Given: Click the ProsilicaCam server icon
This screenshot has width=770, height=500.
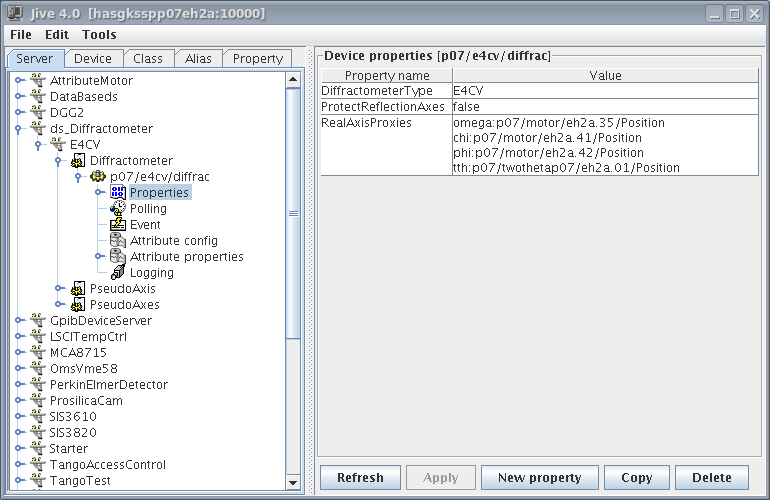Looking at the screenshot, I should [38, 400].
